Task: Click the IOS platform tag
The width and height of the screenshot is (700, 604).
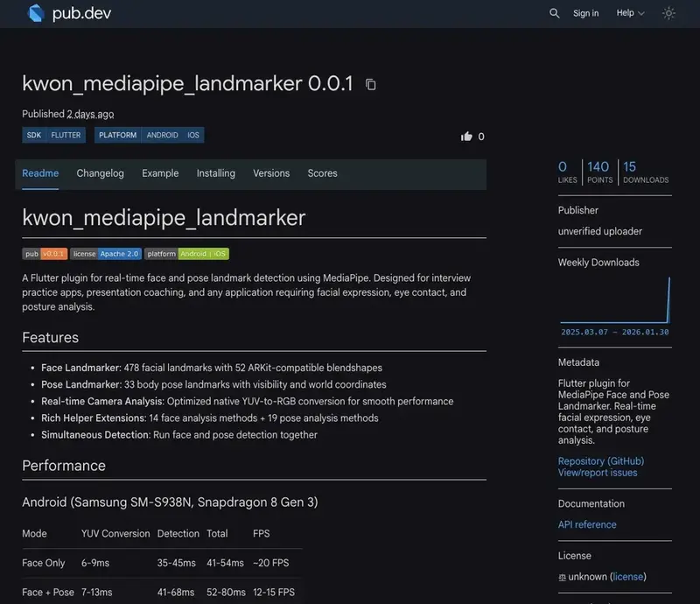Action: [x=193, y=135]
